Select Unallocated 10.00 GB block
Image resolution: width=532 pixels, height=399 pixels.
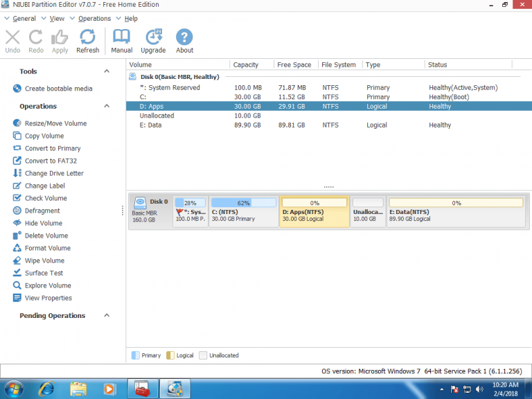[368, 211]
